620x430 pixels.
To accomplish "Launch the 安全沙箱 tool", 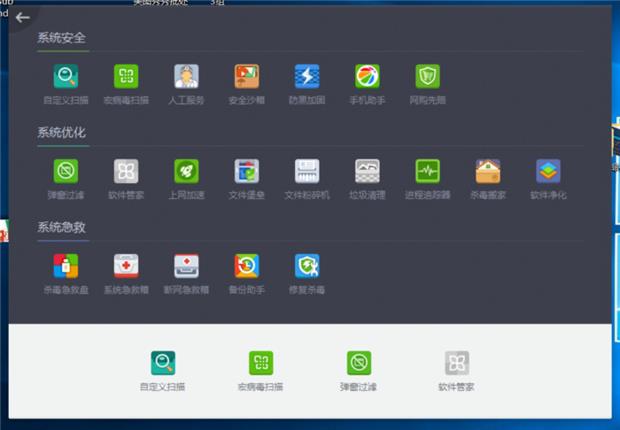I will point(246,77).
